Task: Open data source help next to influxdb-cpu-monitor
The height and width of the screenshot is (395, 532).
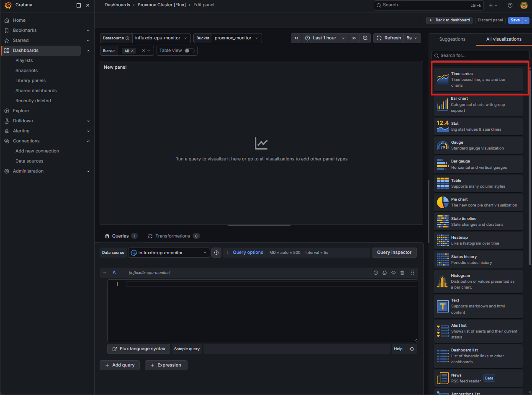Action: (216, 253)
